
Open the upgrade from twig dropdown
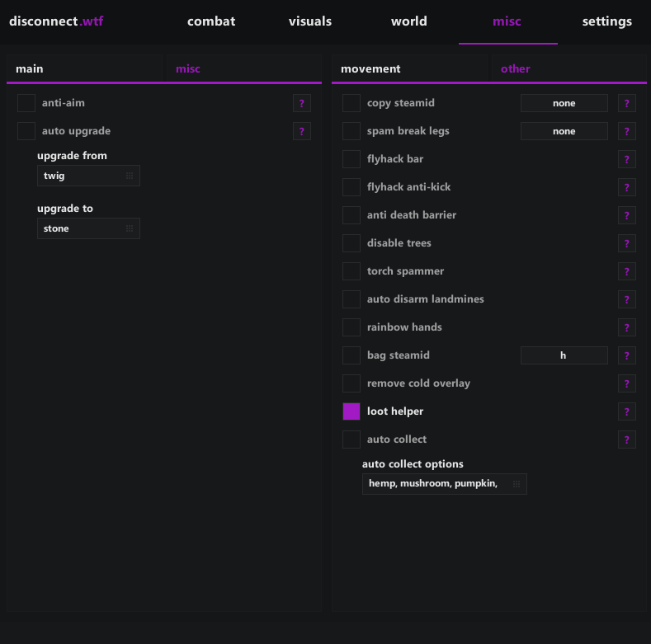tap(88, 176)
